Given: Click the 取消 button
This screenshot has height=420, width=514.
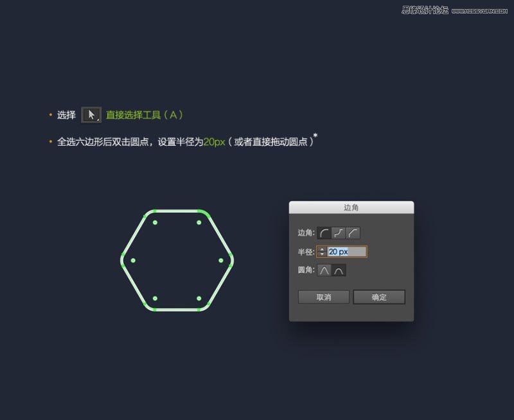Looking at the screenshot, I should click(x=324, y=297).
